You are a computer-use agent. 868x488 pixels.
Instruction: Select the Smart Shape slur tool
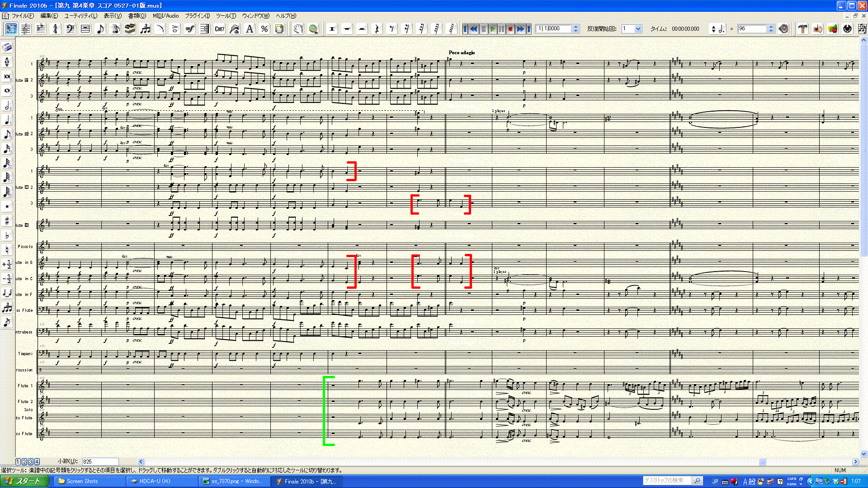click(x=160, y=29)
